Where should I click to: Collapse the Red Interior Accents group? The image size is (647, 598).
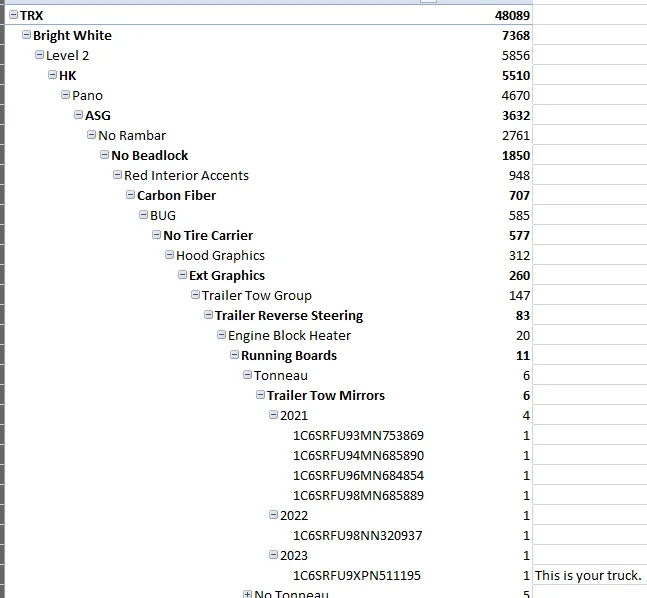(117, 175)
